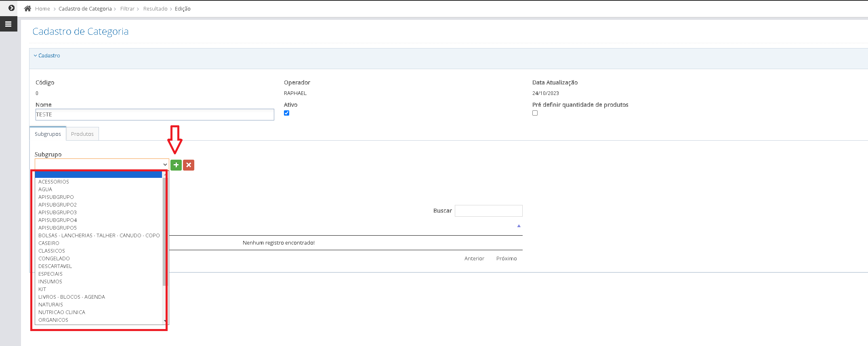Click the circular arrow icon at top-left
The image size is (868, 346).
(x=11, y=8)
